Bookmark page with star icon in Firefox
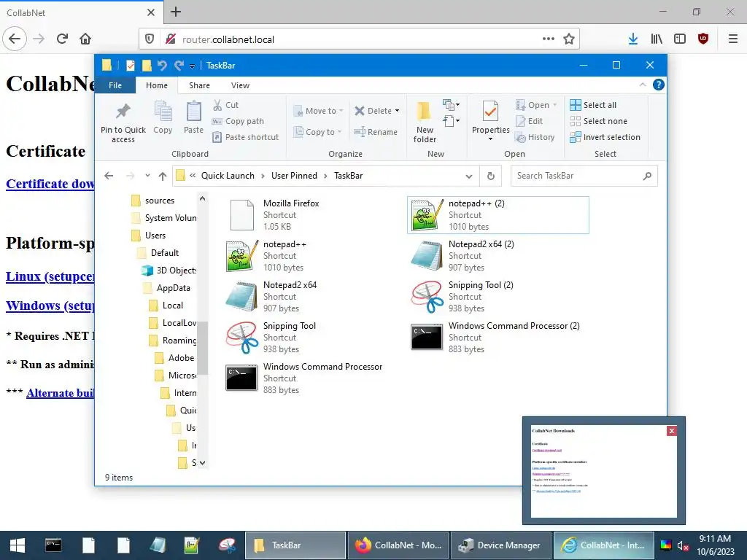The width and height of the screenshot is (747, 560). tap(569, 39)
